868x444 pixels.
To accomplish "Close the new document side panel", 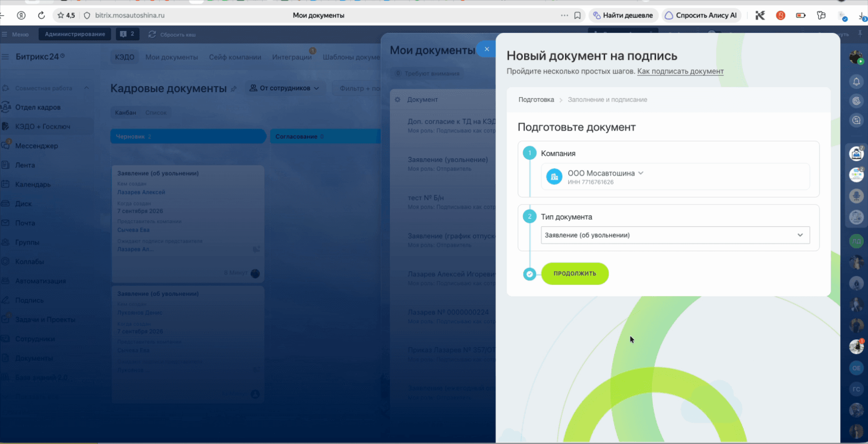I will pos(486,49).
